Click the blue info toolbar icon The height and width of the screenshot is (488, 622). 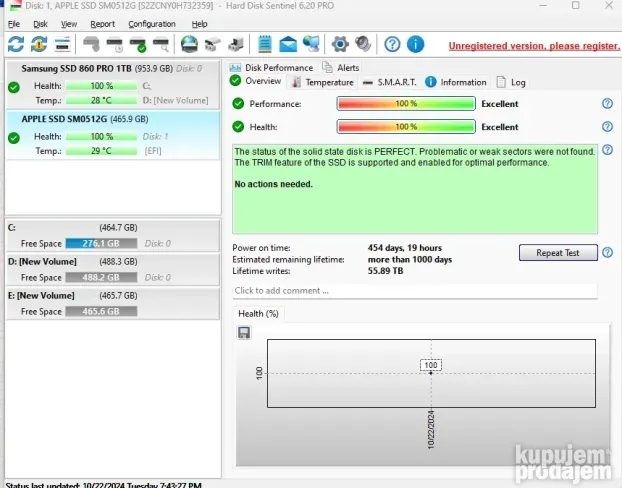coord(415,44)
